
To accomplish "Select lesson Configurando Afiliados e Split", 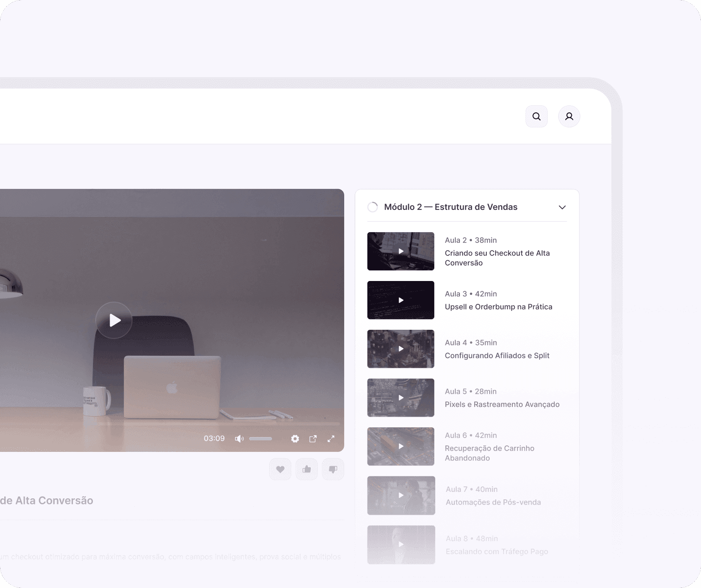I will pyautogui.click(x=497, y=356).
